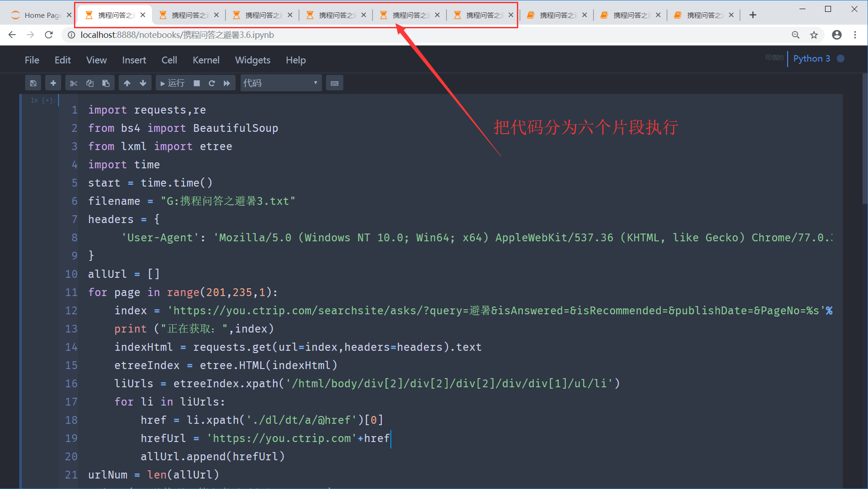Image resolution: width=868 pixels, height=489 pixels.
Task: Click the filename assignment on line 6
Action: pyautogui.click(x=192, y=201)
